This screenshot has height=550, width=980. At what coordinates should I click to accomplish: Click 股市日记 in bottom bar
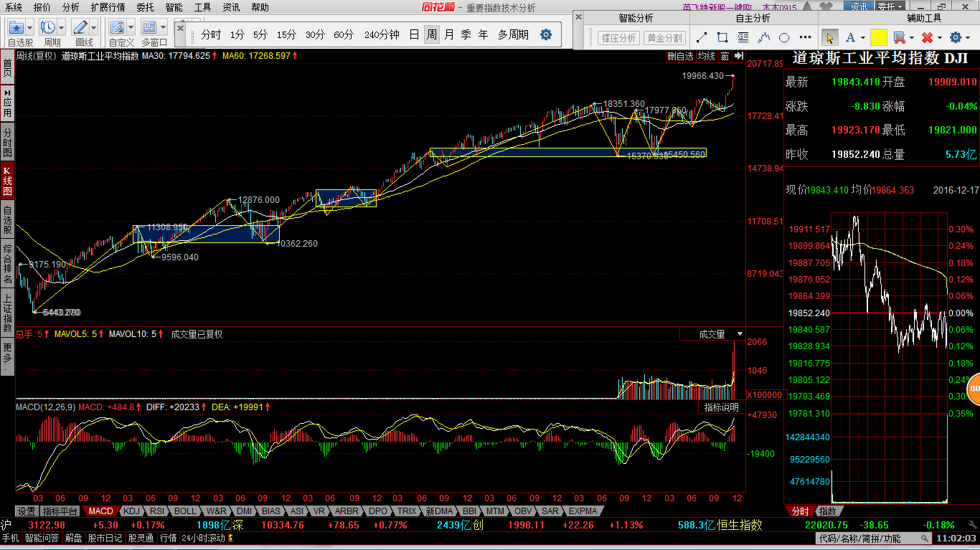pyautogui.click(x=105, y=538)
